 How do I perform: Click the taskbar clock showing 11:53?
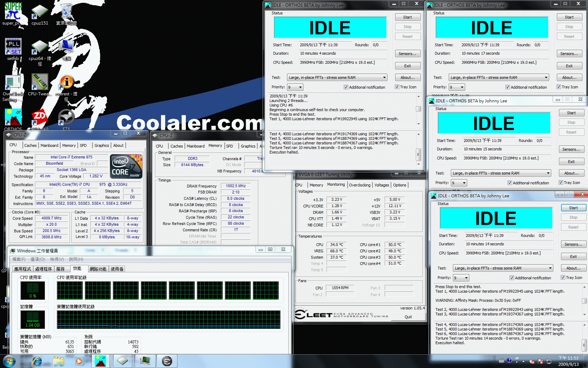pos(568,361)
